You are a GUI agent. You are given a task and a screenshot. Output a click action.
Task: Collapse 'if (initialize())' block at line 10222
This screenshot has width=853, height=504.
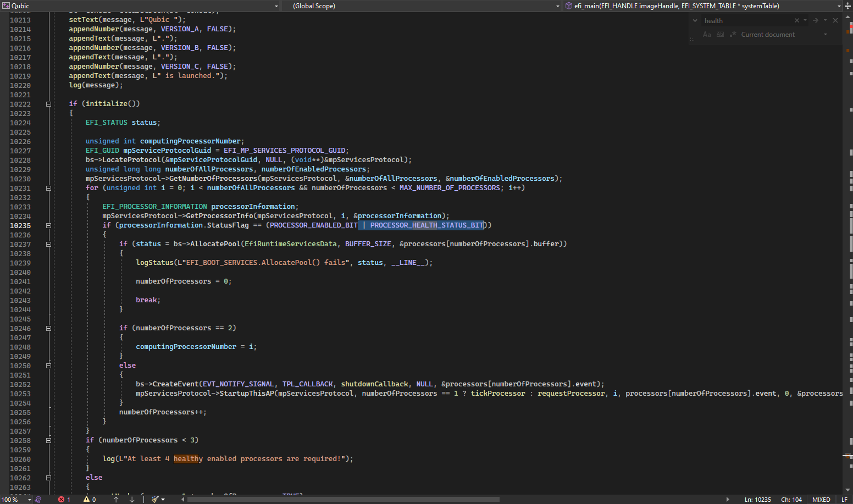48,104
